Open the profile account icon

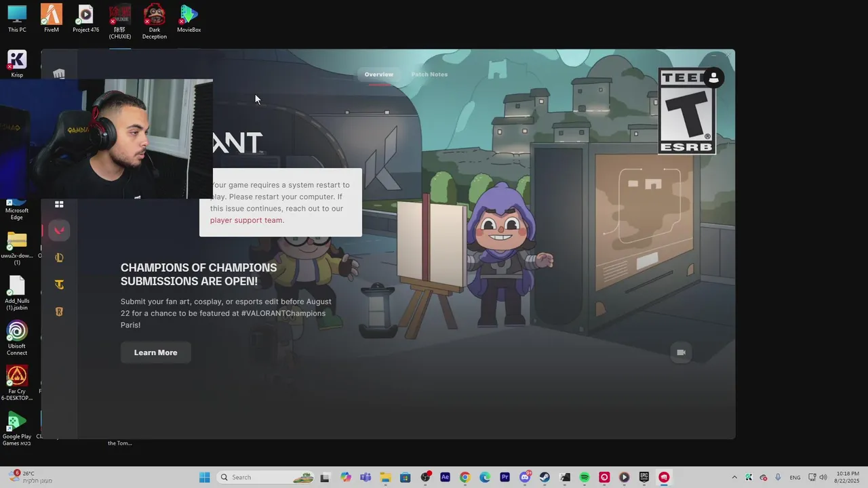pyautogui.click(x=713, y=78)
